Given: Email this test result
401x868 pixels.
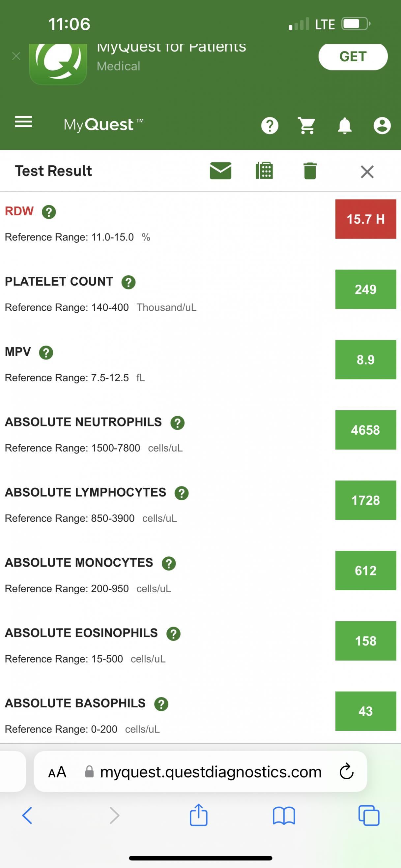Looking at the screenshot, I should pos(220,171).
